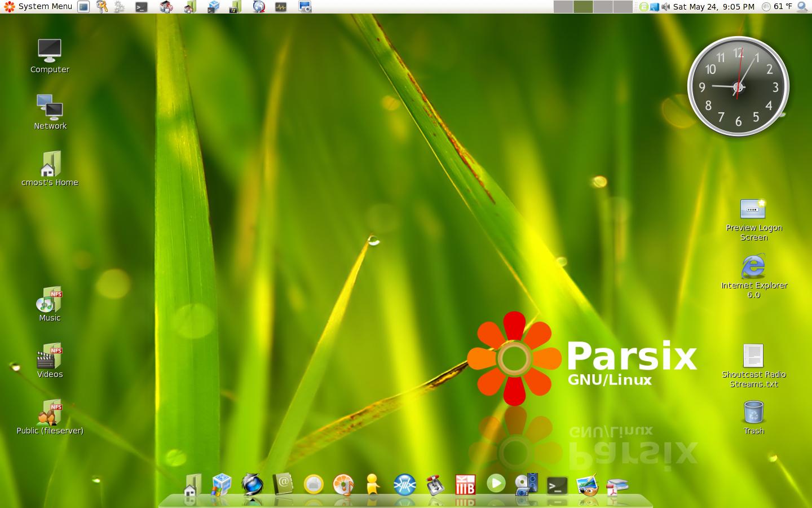The image size is (812, 508).
Task: Open home folder from the dock
Action: coord(192,485)
